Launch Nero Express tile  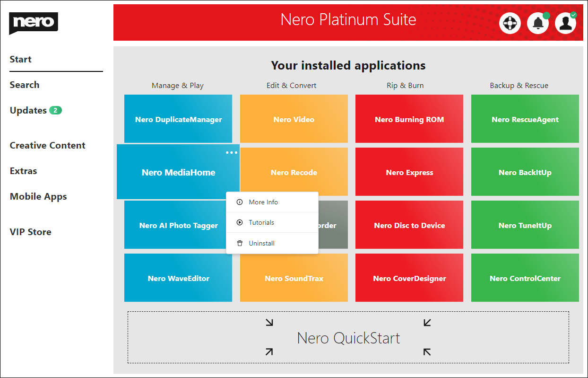coord(409,172)
